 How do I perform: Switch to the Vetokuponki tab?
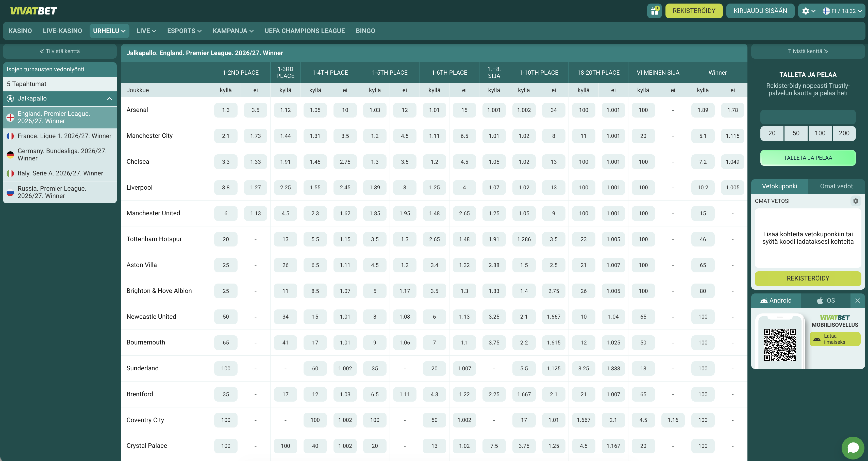779,186
